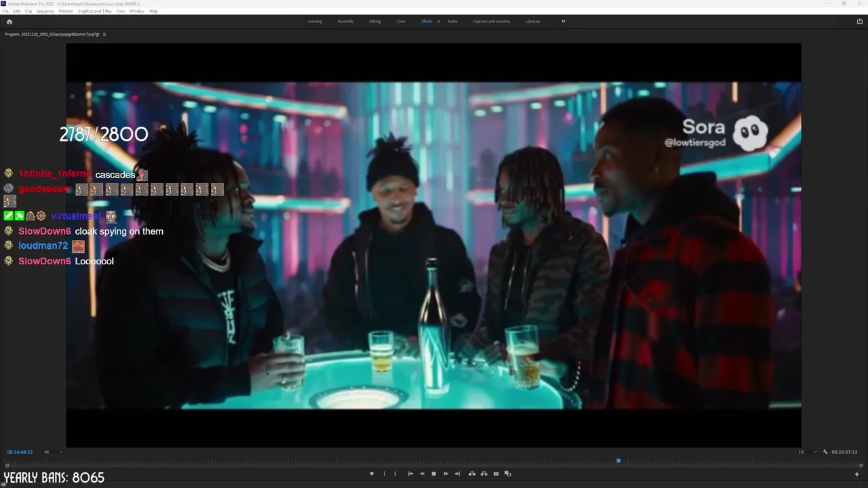Click Mark In bracket icon
The width and height of the screenshot is (868, 488).
click(384, 474)
